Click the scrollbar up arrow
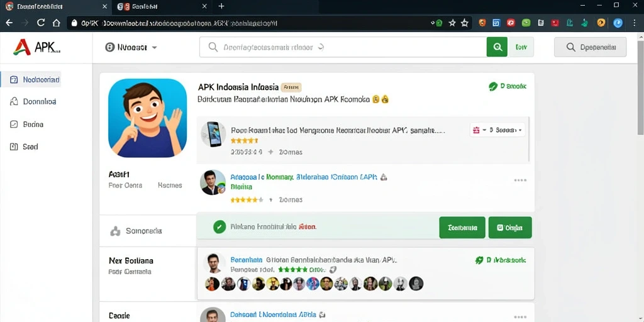The width and height of the screenshot is (644, 322). tap(640, 36)
